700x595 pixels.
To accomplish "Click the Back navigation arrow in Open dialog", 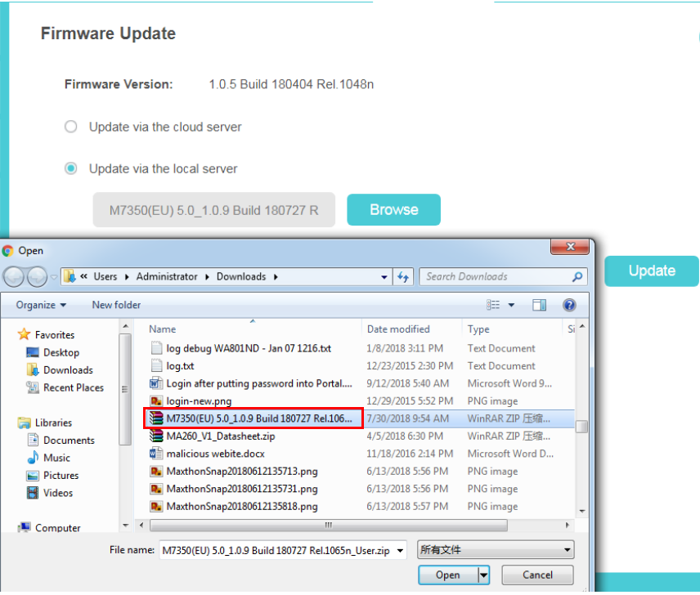I will pos(14,277).
